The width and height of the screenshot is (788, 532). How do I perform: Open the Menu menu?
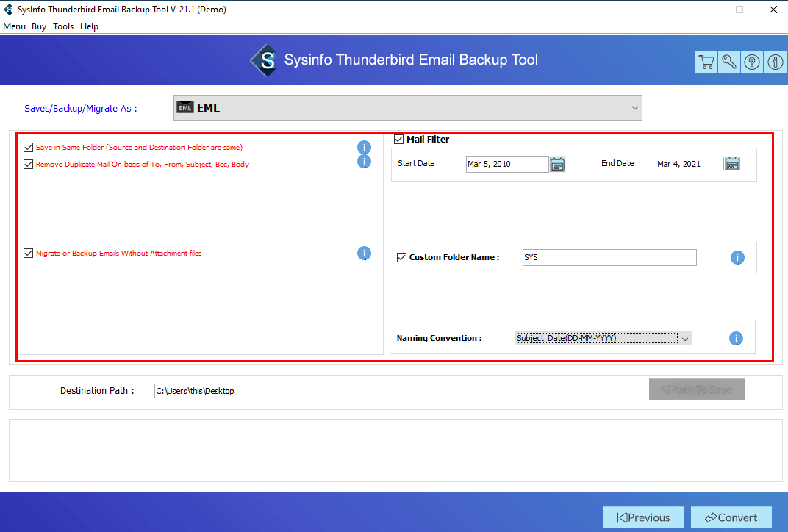pos(14,26)
